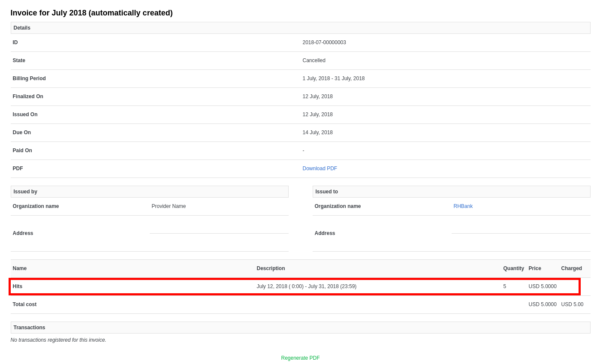Image resolution: width=600 pixels, height=364 pixels.
Task: Click the Charged column header
Action: click(571, 268)
